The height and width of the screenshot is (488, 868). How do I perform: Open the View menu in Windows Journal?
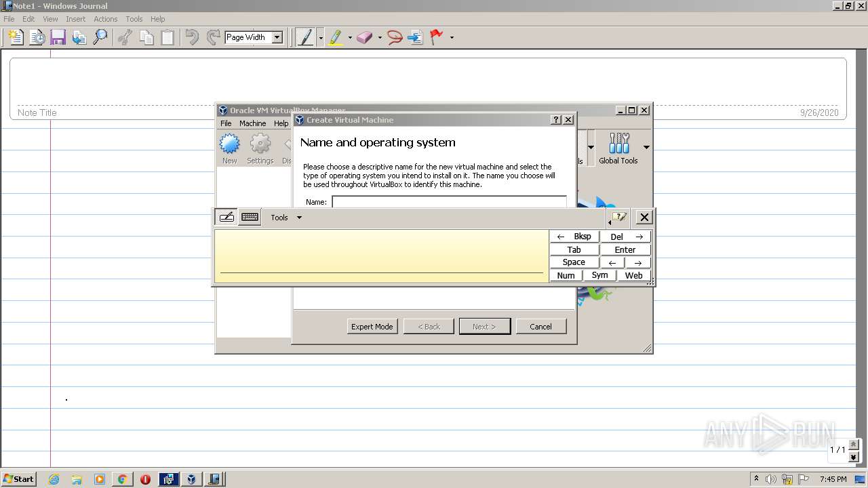click(50, 19)
